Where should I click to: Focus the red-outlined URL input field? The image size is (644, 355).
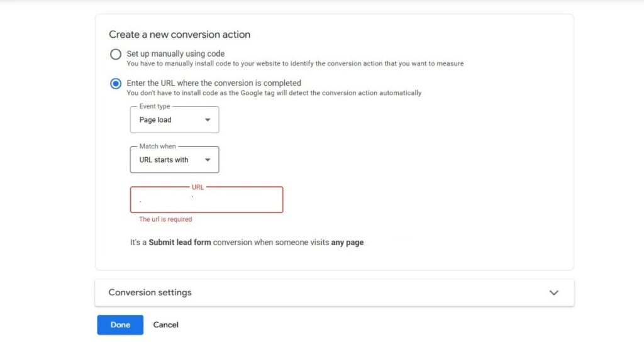coord(206,200)
